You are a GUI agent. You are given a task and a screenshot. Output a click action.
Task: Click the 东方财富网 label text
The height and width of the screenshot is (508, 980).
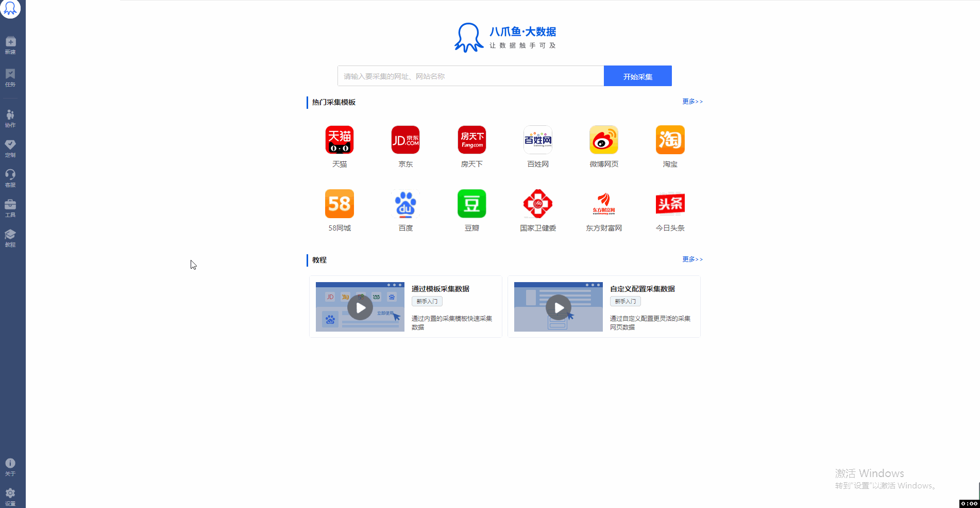(604, 228)
